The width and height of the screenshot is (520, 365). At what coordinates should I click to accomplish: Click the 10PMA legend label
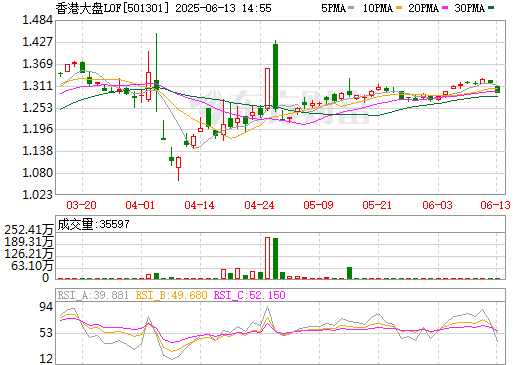[x=377, y=8]
